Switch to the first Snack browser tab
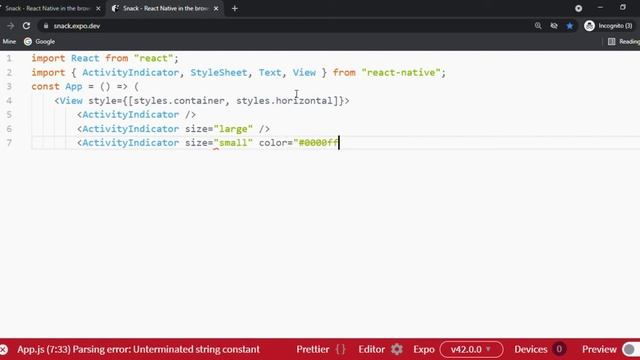 tap(47, 8)
